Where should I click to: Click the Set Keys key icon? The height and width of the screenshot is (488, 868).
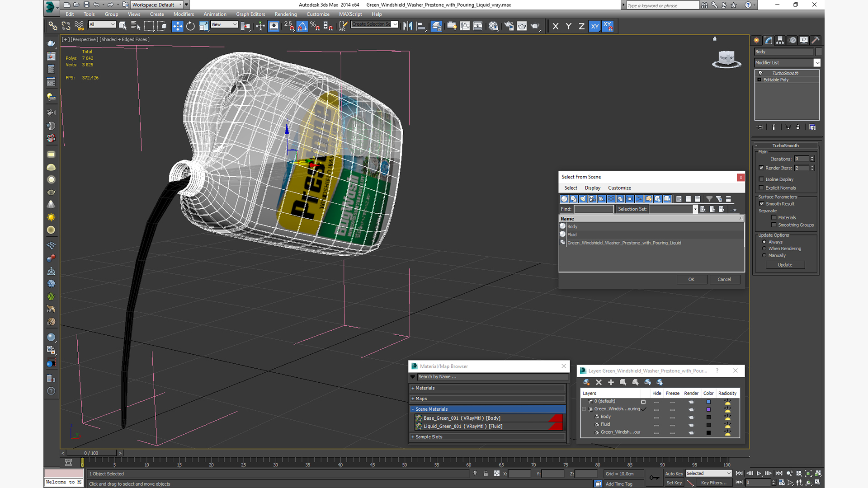coord(654,478)
